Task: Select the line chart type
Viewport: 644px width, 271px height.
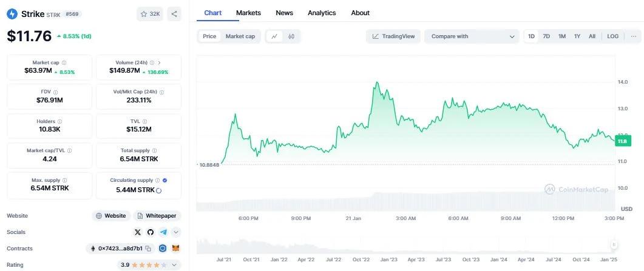Action: click(274, 36)
